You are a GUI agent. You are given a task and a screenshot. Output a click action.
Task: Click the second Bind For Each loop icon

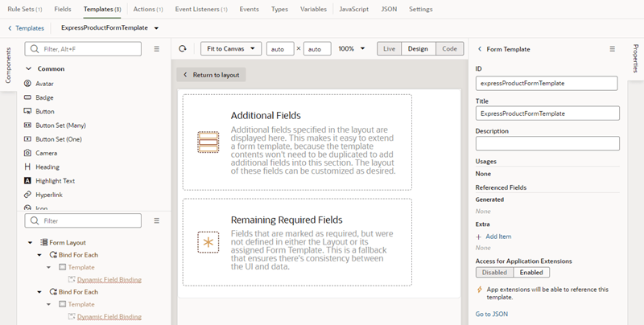53,292
